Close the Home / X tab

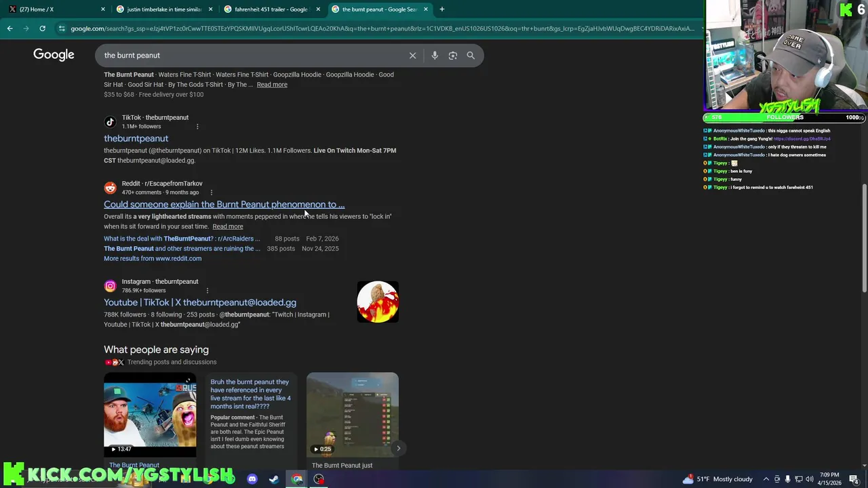(103, 9)
